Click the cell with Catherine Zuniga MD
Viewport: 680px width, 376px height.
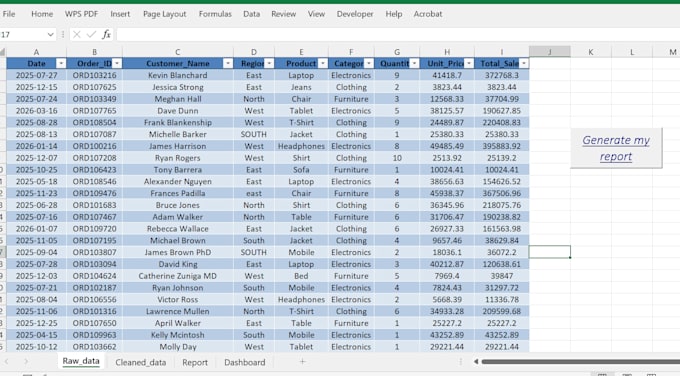(x=177, y=276)
